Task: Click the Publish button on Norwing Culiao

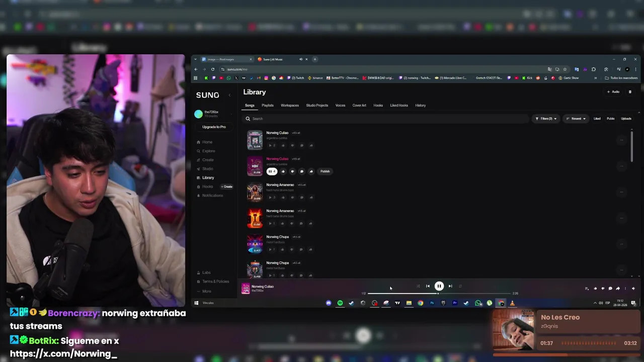Action: pos(325,171)
